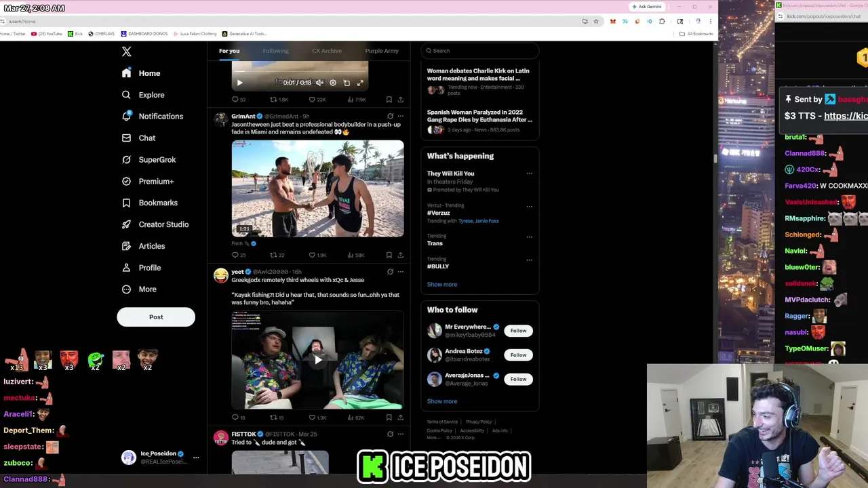Click Grok icon on GrimAnt post
Image resolution: width=868 pixels, height=488 pixels.
click(x=390, y=117)
